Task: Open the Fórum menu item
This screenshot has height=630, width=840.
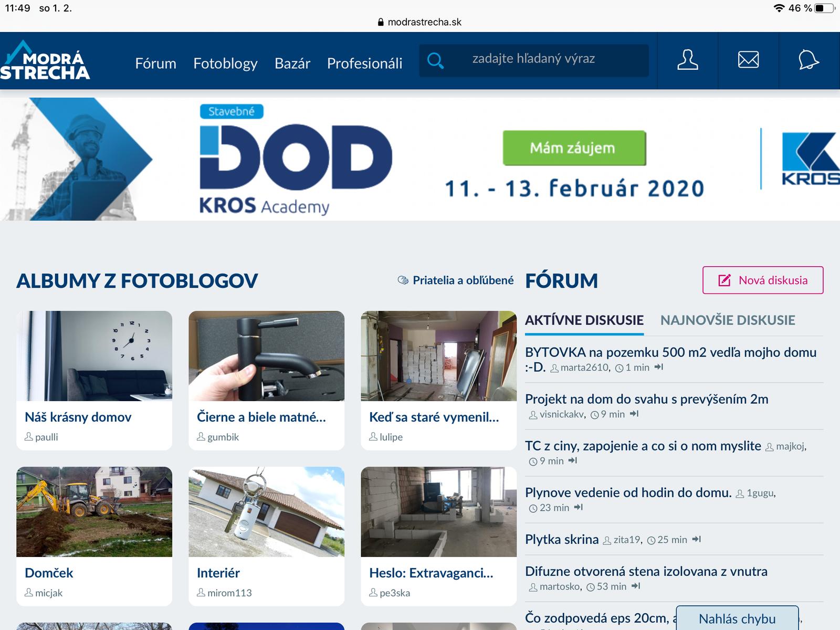Action: pos(155,64)
